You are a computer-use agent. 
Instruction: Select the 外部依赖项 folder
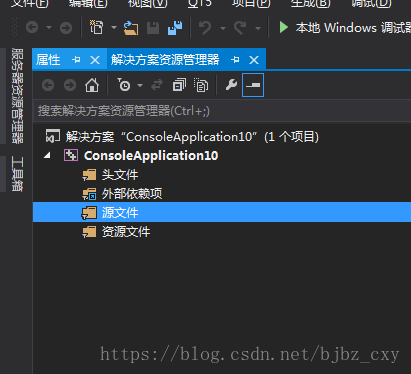(132, 194)
